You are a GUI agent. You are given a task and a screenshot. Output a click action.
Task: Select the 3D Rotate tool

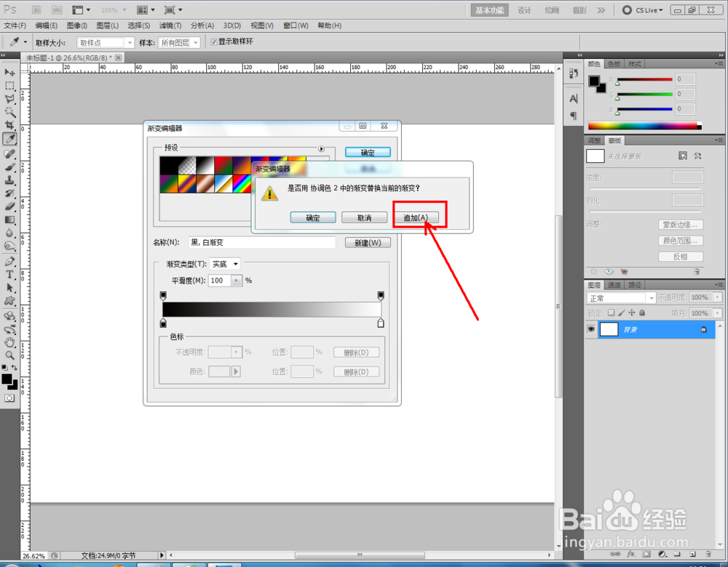pyautogui.click(x=9, y=316)
